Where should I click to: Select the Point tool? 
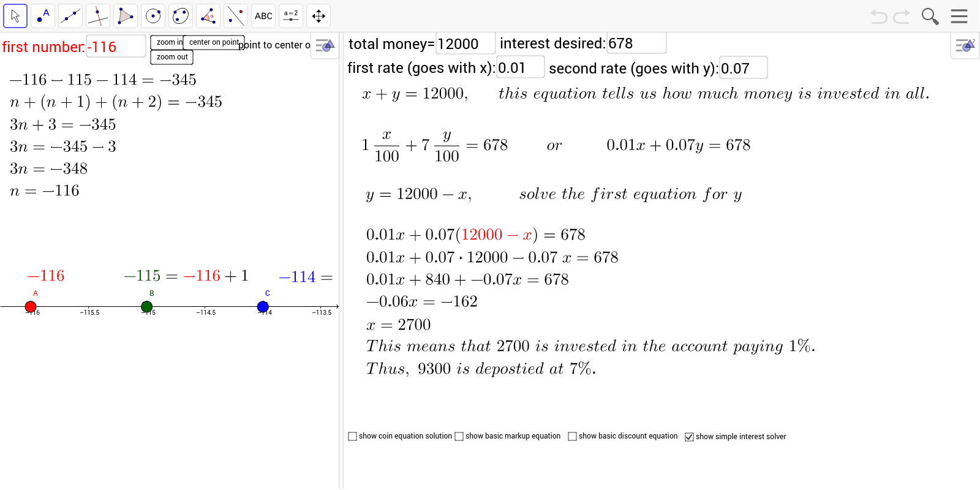click(x=43, y=16)
